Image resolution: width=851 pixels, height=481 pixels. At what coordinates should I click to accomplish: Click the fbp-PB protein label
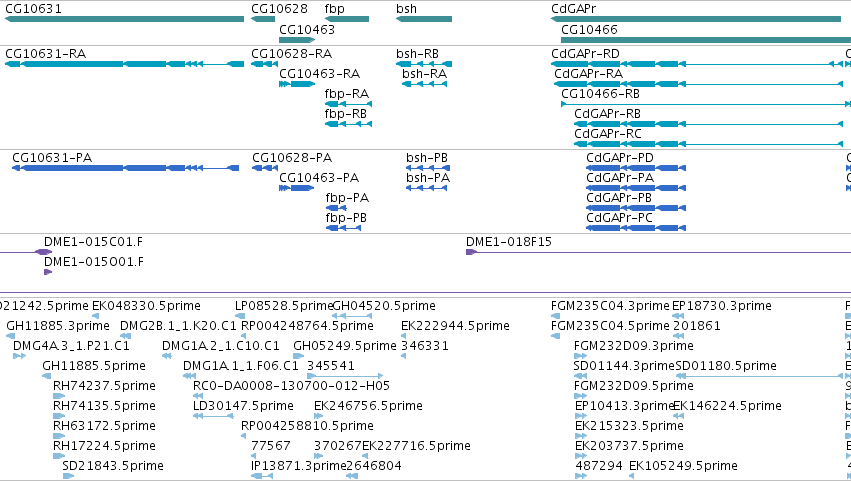tap(346, 218)
